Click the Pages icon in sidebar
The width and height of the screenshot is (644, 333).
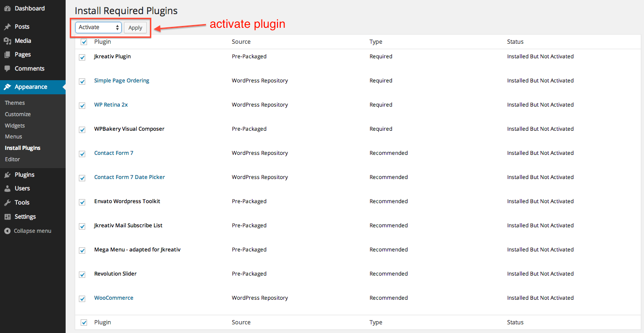click(x=7, y=55)
